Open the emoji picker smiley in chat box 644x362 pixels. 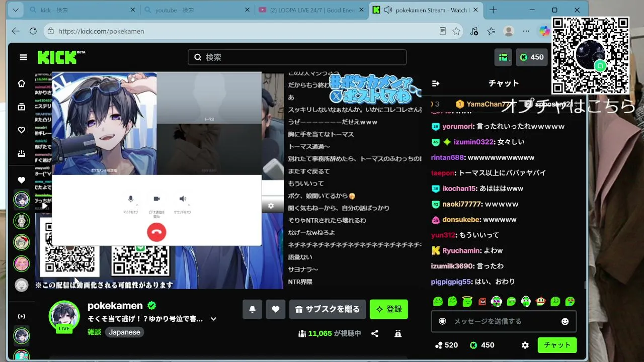point(565,321)
